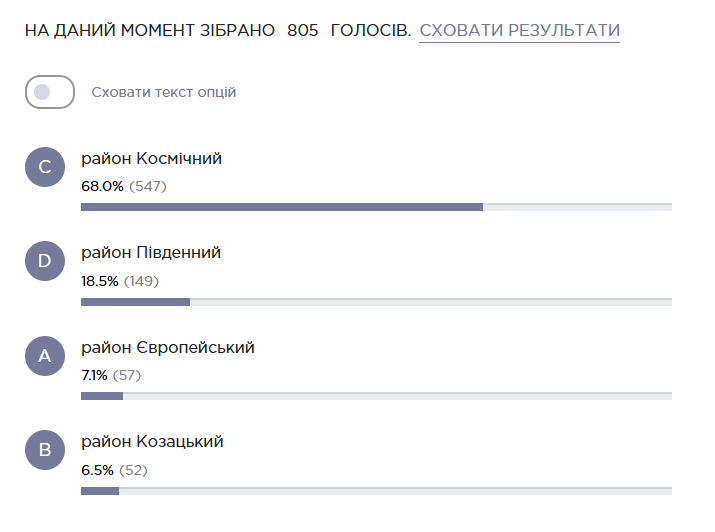Click the circular A option badge
Viewport: 715px width, 532px height.
pos(45,356)
